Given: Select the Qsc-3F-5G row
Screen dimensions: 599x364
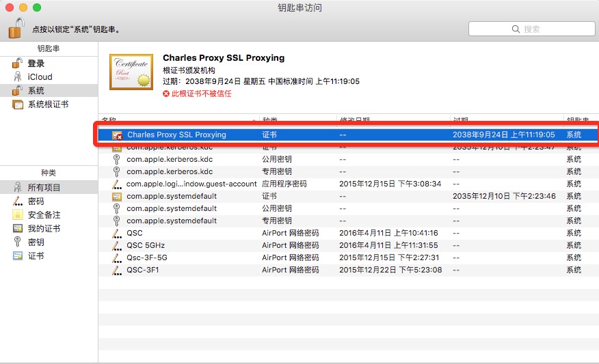Looking at the screenshot, I should pos(347,257).
